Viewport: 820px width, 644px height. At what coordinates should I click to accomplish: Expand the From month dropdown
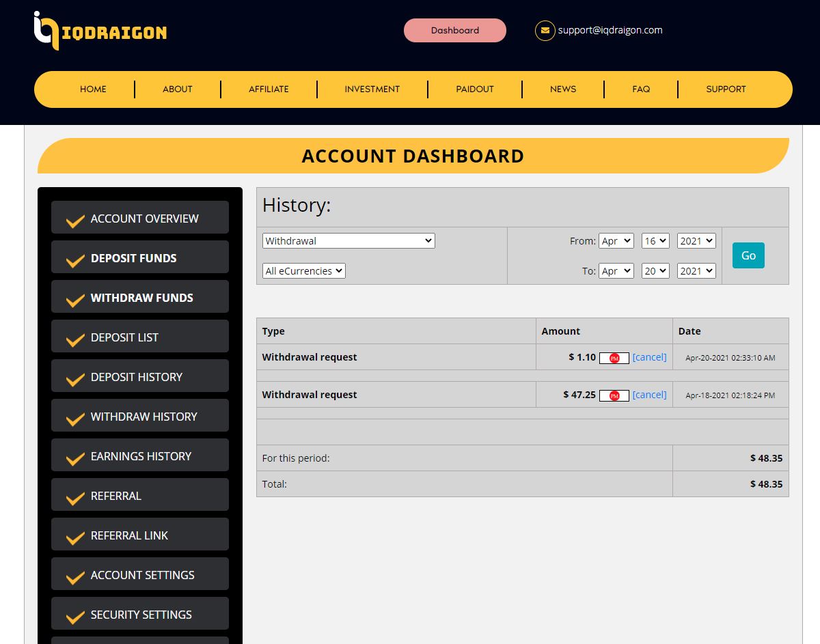pos(616,241)
